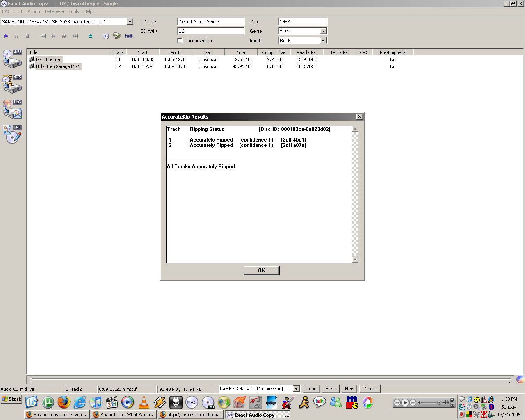Eject the CD with the eject icon
Image resolution: width=525 pixels, height=420 pixels.
pos(91,36)
